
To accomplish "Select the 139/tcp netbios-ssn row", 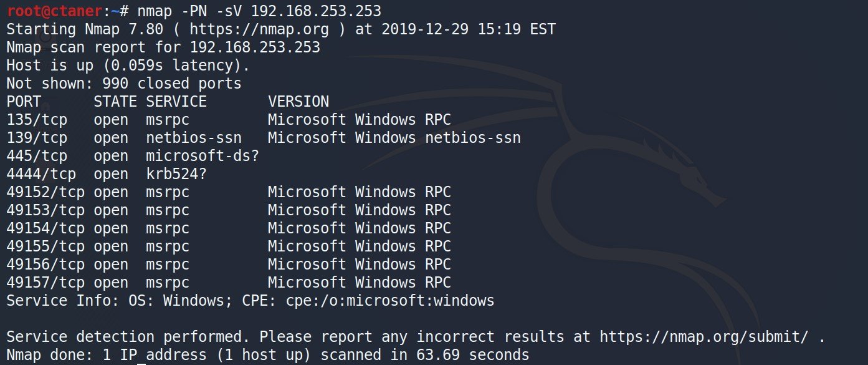I will click(x=264, y=138).
